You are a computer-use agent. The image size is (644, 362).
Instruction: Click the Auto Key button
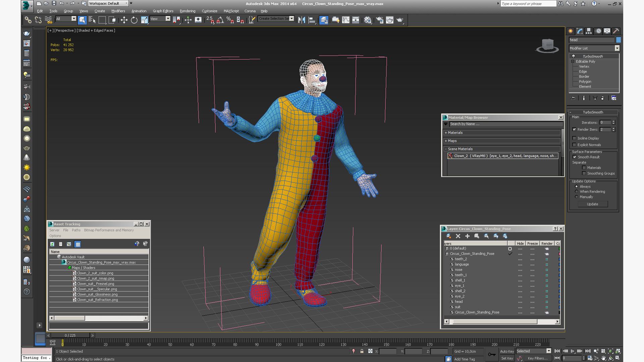(507, 351)
